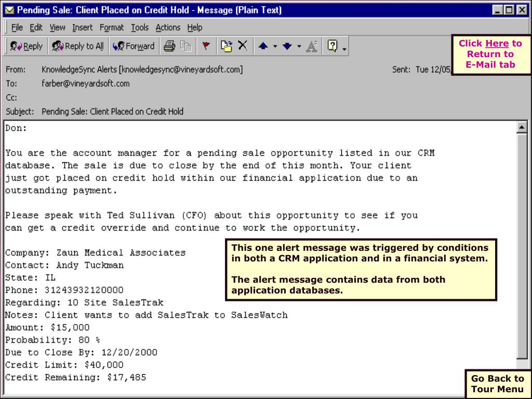
Task: Click the Contact: Andy Tuckman line
Action: (x=64, y=265)
